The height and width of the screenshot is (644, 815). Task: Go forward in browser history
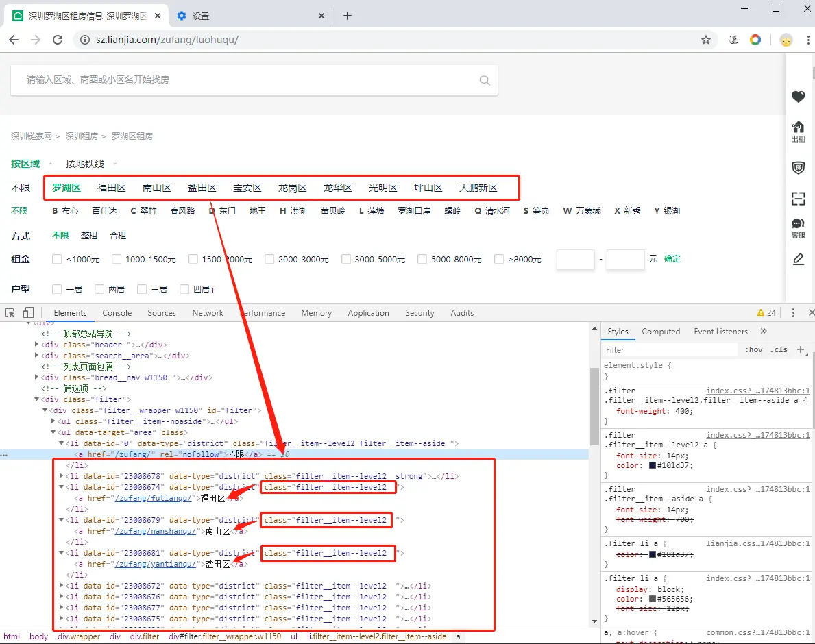coord(36,40)
